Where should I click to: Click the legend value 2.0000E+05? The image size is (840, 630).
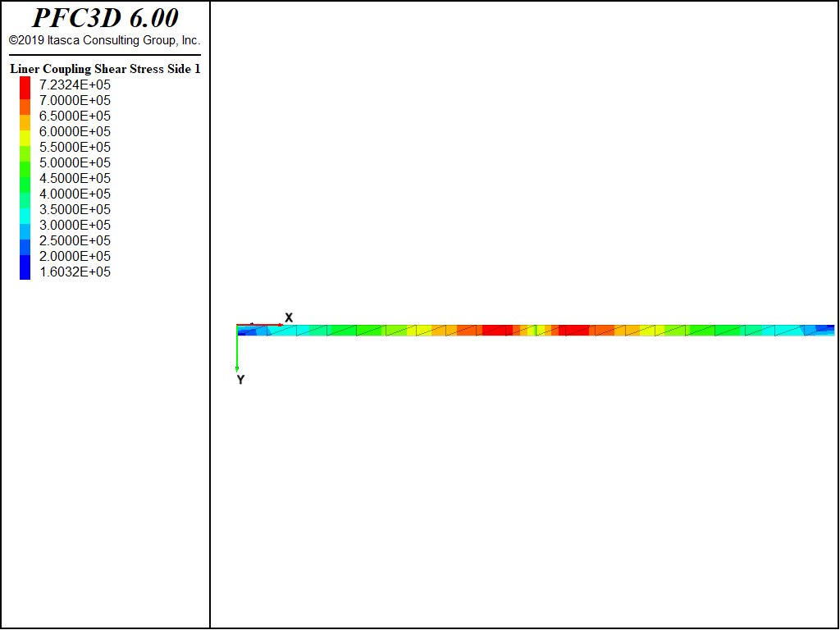pos(75,256)
